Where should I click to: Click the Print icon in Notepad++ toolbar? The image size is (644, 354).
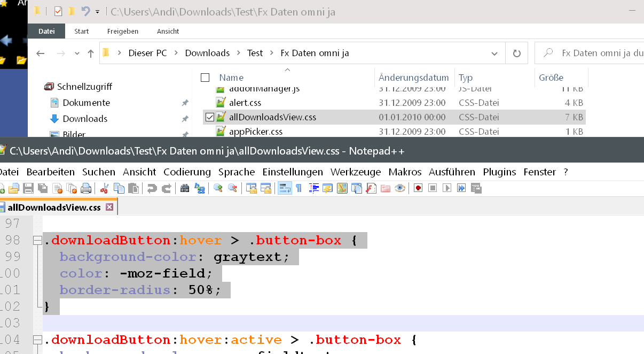87,188
